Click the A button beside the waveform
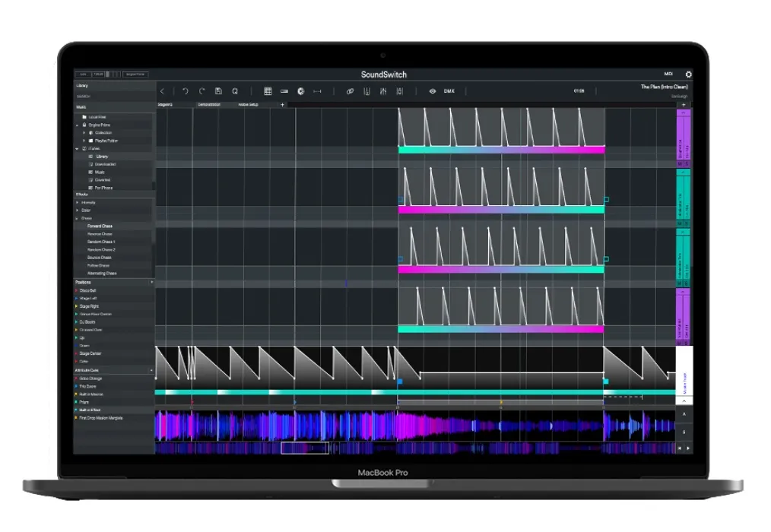 coord(684,414)
